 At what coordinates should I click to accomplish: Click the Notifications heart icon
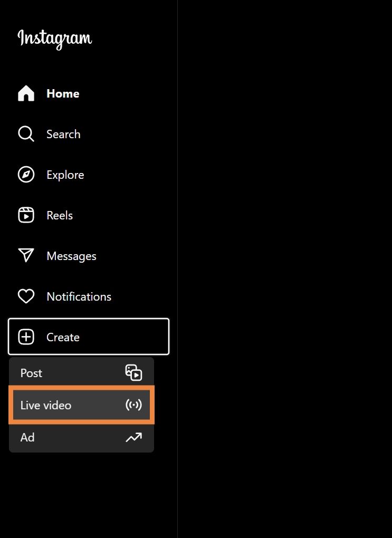click(26, 296)
